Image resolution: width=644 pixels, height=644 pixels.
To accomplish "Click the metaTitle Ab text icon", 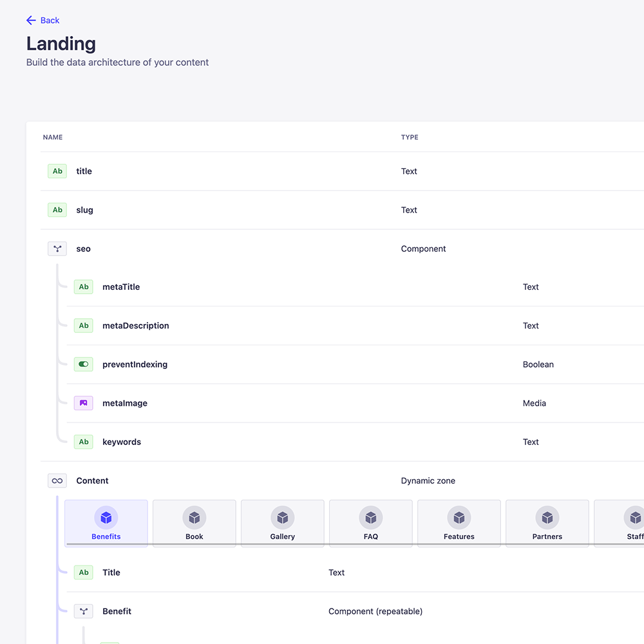I will tap(83, 287).
